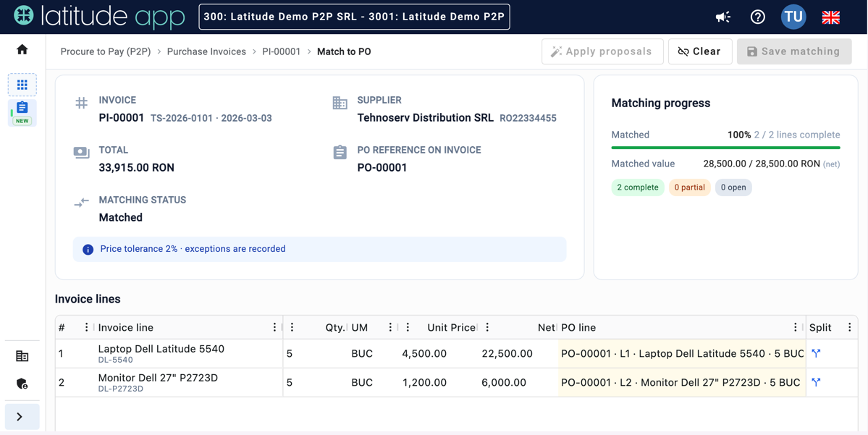Image resolution: width=868 pixels, height=435 pixels.
Task: Open the UM column menu
Action: [x=390, y=328]
